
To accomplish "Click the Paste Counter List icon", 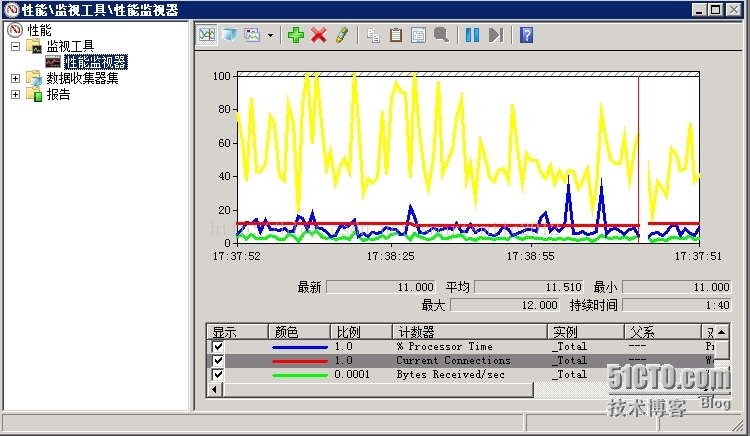I will (396, 35).
